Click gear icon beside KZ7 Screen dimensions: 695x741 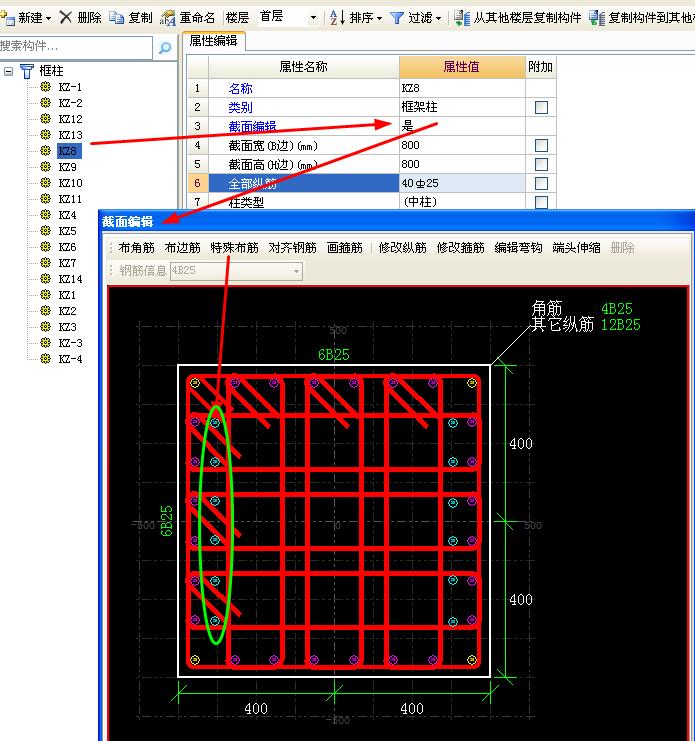[45, 262]
